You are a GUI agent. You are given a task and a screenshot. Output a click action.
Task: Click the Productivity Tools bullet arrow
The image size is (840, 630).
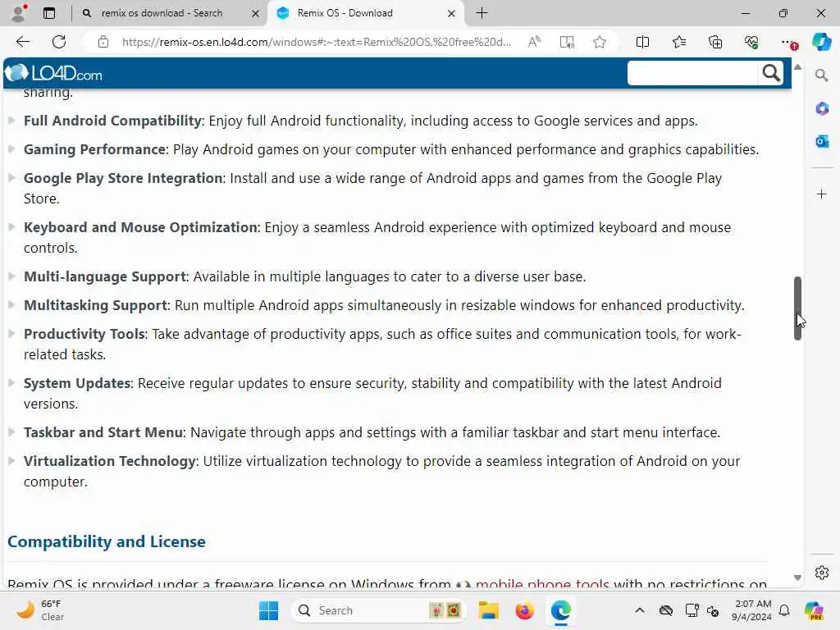11,333
